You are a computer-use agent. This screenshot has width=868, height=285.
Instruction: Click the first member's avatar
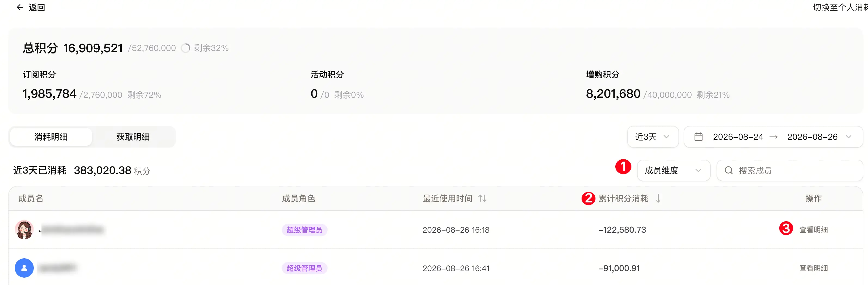point(24,230)
